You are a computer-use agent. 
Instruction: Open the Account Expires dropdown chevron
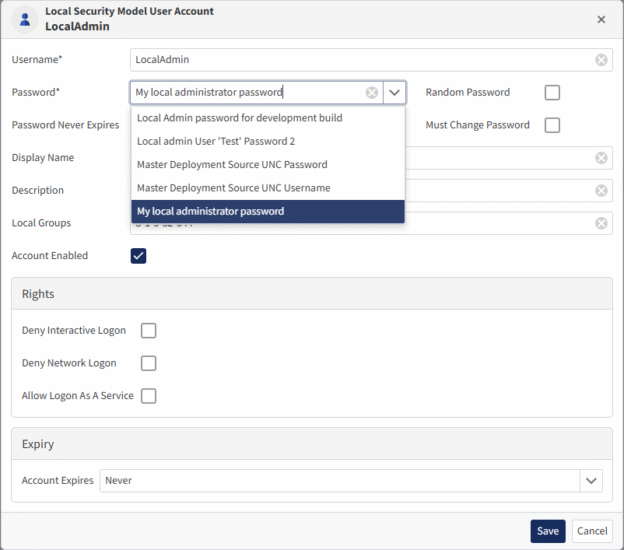[x=591, y=481]
